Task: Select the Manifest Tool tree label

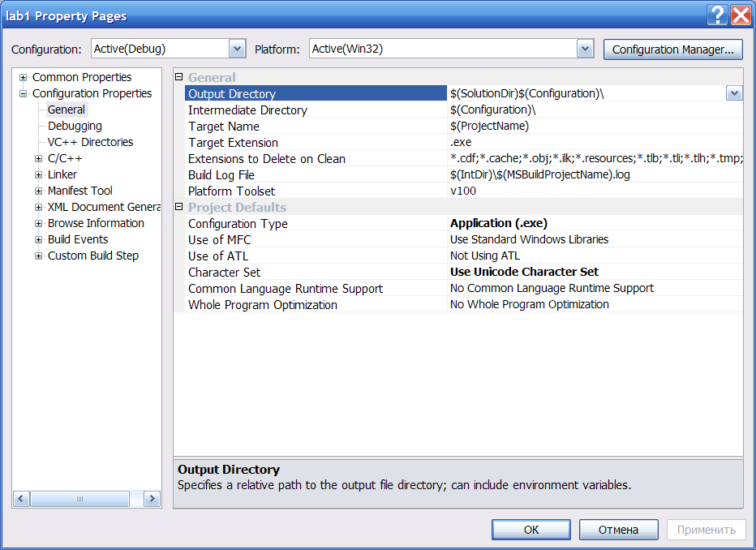Action: (x=80, y=191)
